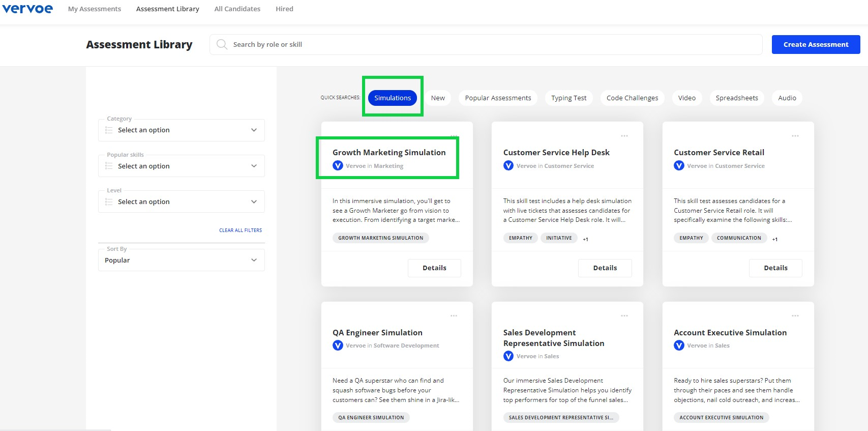Open Details for Growth Marketing Simulation
The image size is (868, 431).
[x=434, y=268]
